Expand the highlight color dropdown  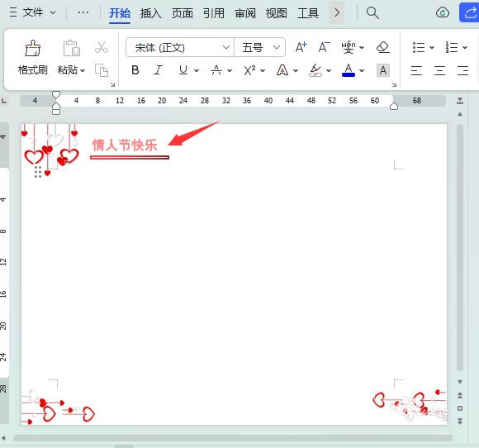point(329,70)
